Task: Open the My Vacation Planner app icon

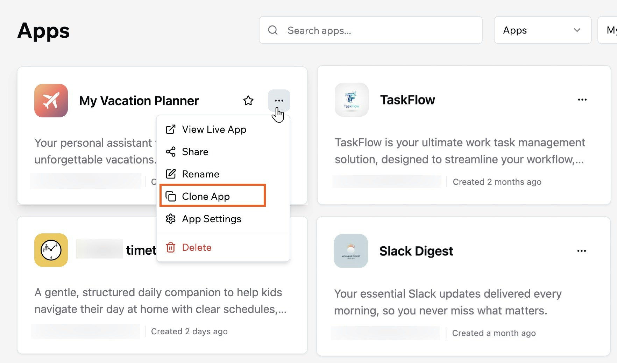Action: tap(51, 101)
